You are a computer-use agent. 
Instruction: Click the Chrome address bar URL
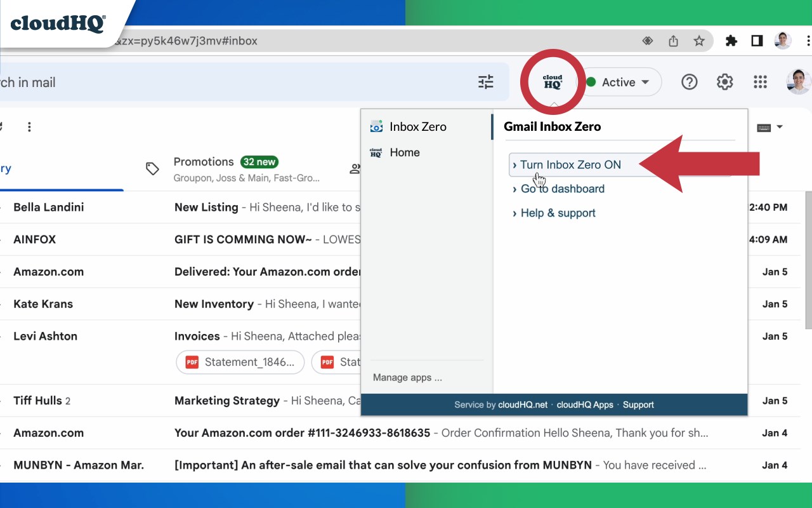pyautogui.click(x=185, y=41)
